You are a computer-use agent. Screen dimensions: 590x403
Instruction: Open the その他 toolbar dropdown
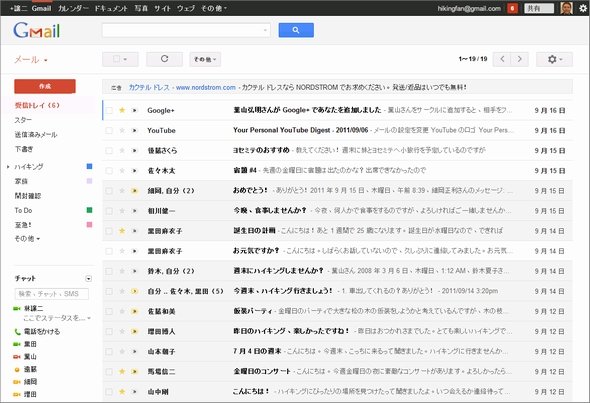click(x=205, y=59)
